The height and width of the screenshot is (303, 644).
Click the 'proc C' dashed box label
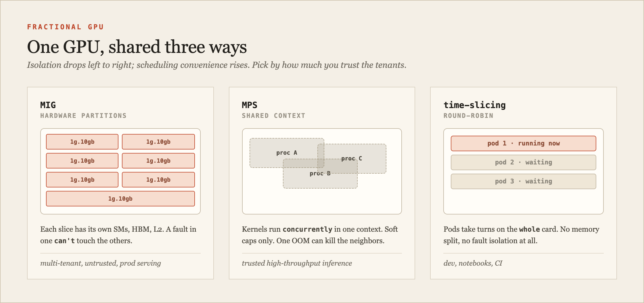tap(352, 158)
